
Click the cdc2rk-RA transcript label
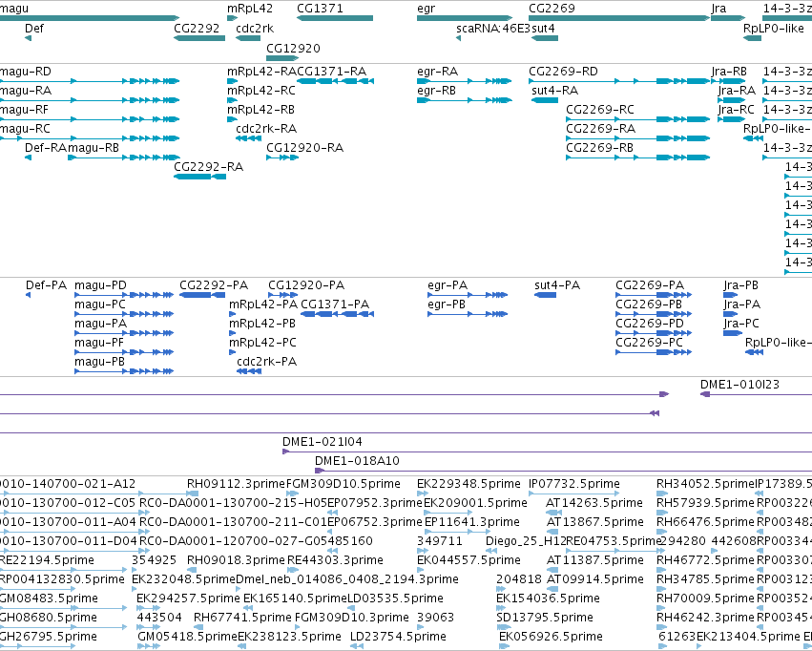coord(266,129)
